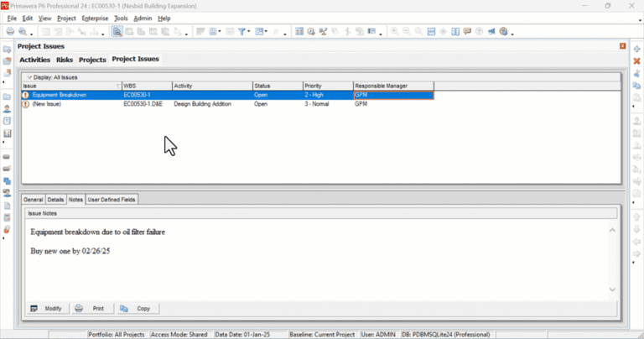Switch to the Risks tab

64,60
